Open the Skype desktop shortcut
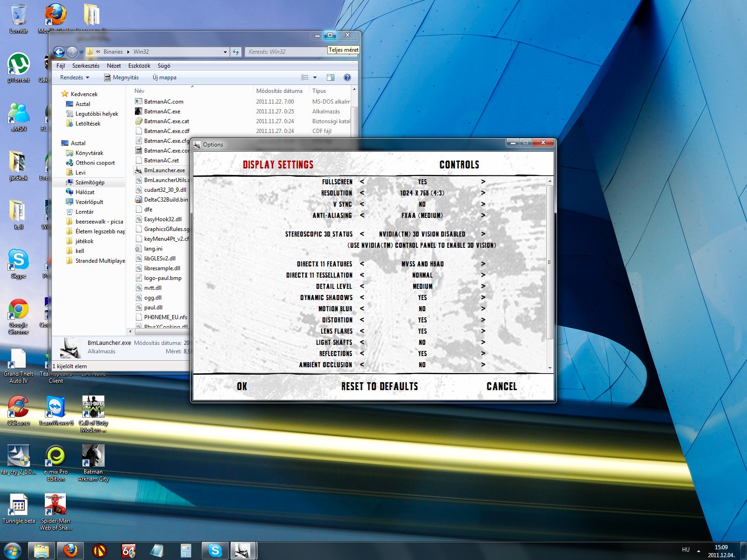The height and width of the screenshot is (560, 747). pyautogui.click(x=19, y=264)
